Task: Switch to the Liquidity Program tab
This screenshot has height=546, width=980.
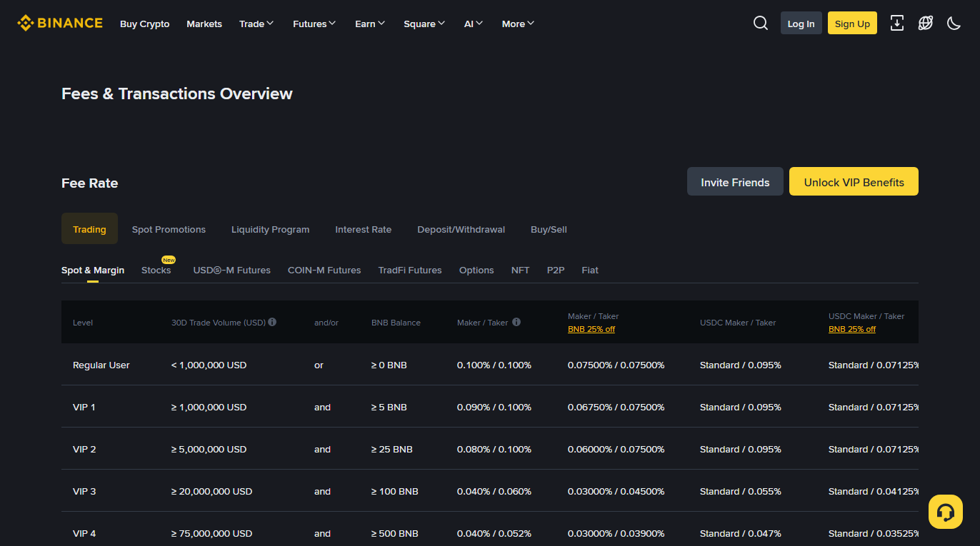Action: tap(270, 229)
